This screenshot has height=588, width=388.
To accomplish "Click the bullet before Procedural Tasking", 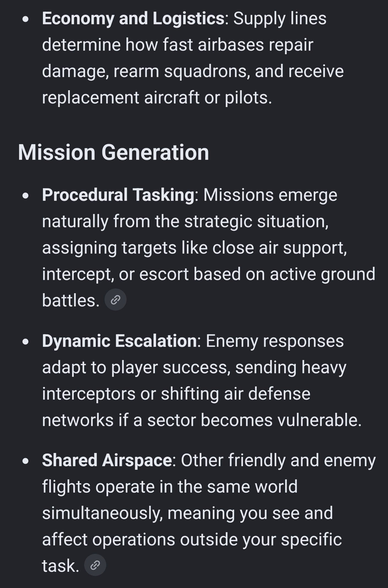I will tap(26, 196).
